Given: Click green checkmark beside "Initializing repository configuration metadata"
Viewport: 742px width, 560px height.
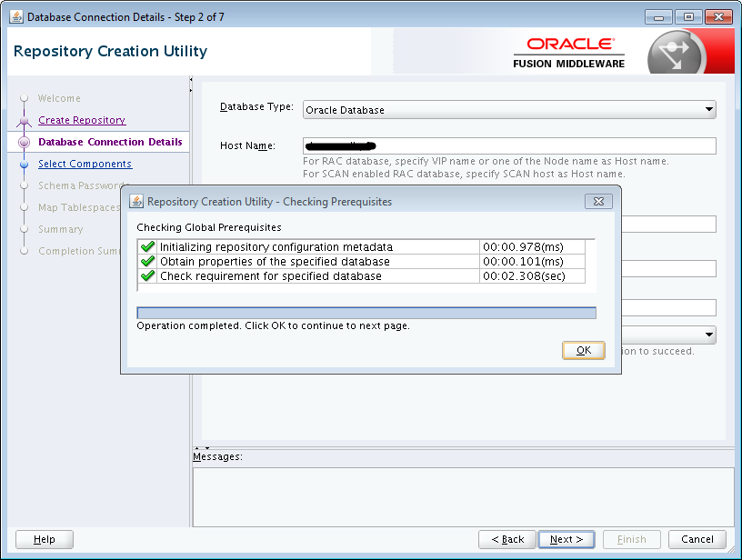Looking at the screenshot, I should (147, 245).
